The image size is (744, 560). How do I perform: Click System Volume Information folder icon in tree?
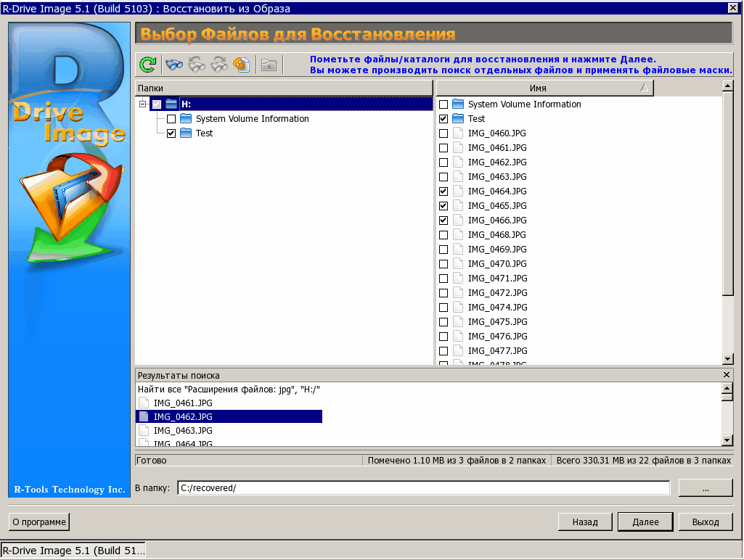[x=186, y=118]
